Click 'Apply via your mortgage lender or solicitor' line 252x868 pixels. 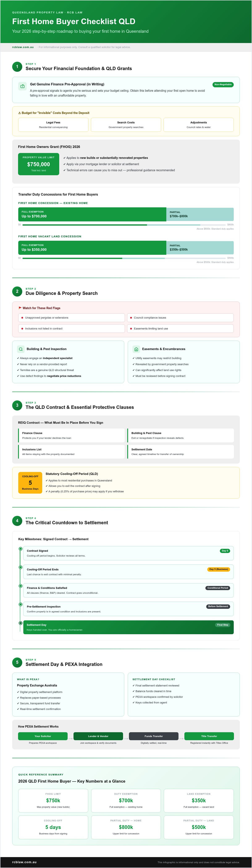pyautogui.click(x=101, y=164)
